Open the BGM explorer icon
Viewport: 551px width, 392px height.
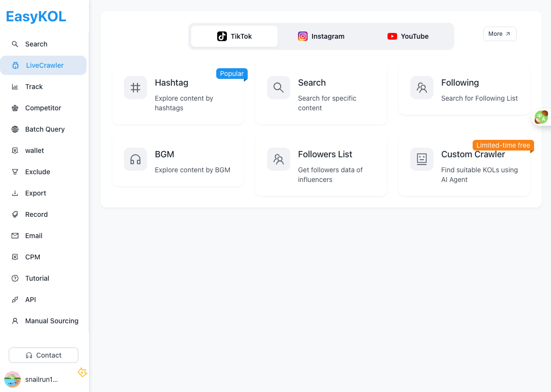tap(135, 159)
